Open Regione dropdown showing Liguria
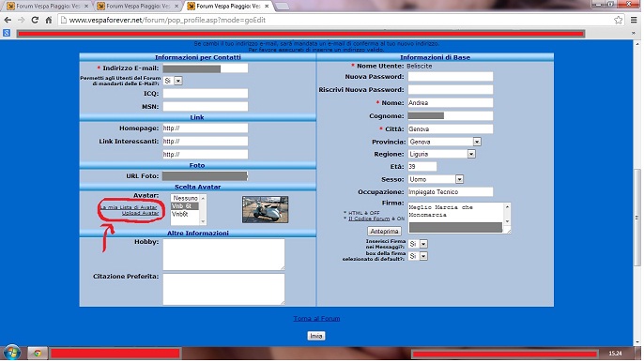644x362 pixels. 441,154
